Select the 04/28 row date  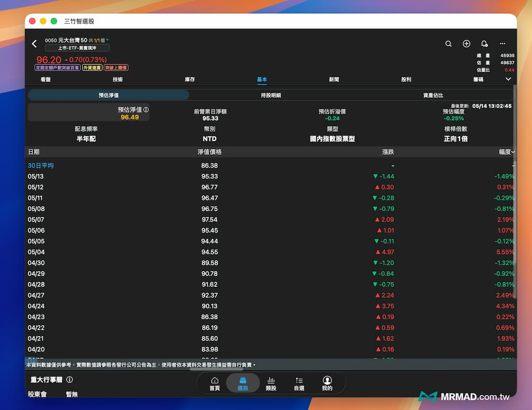tap(36, 285)
